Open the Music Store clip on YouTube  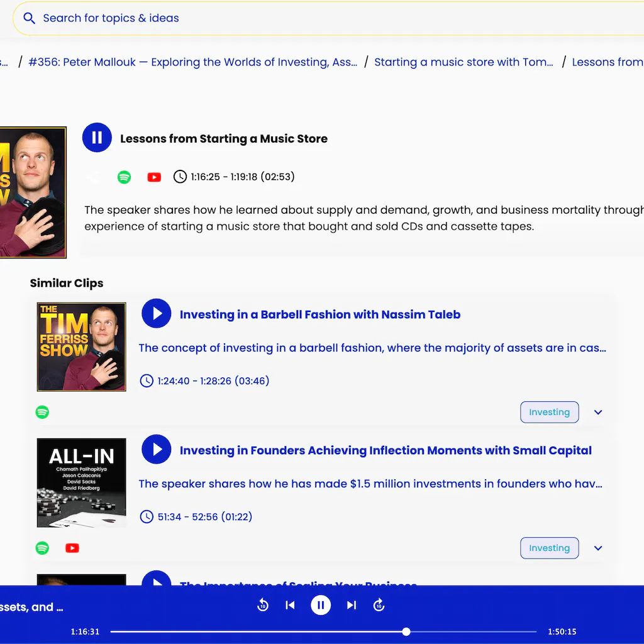click(x=154, y=177)
